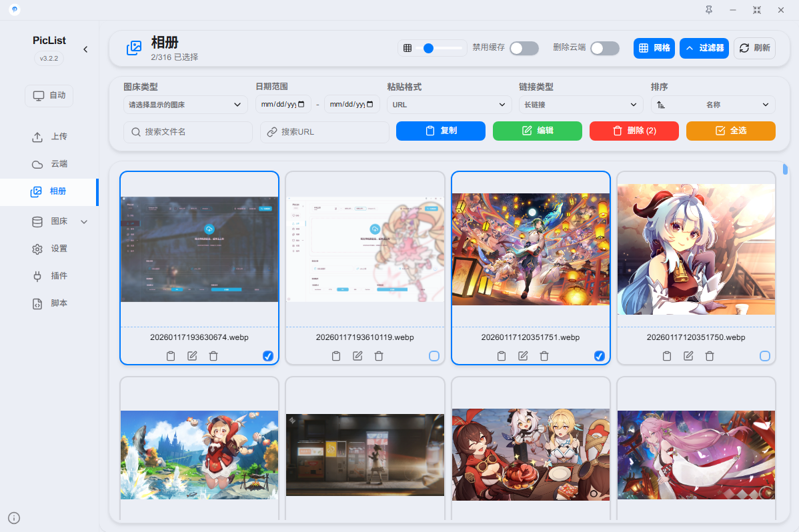Open pink-haired character thumbnail in second row
Viewport: 799px width, 532px height.
tap(696, 455)
